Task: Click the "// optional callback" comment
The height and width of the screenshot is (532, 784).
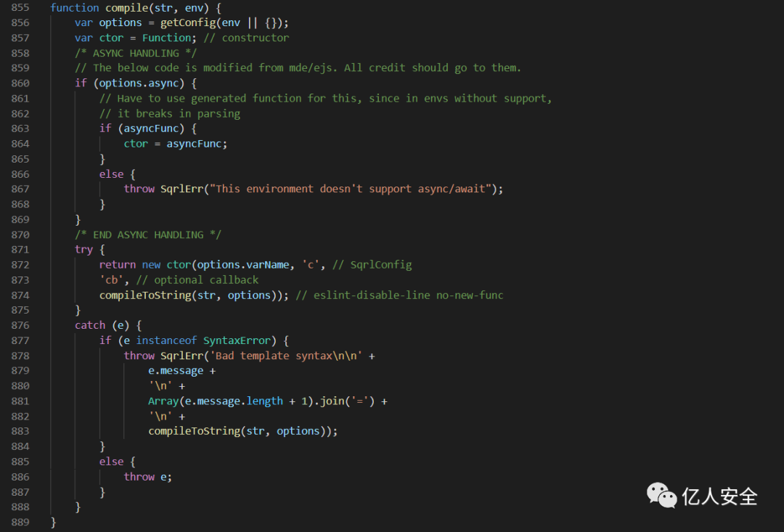Action: click(x=197, y=280)
